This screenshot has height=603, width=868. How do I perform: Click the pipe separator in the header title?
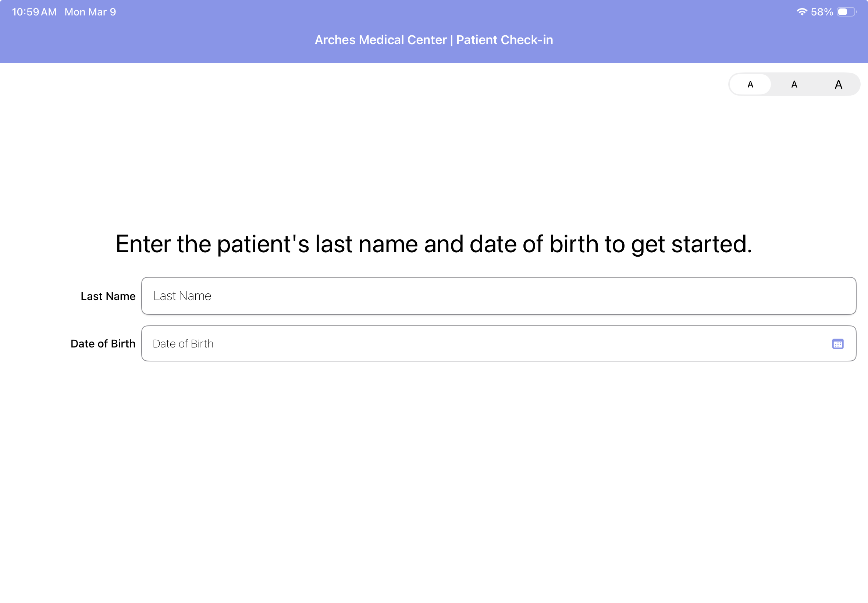451,40
